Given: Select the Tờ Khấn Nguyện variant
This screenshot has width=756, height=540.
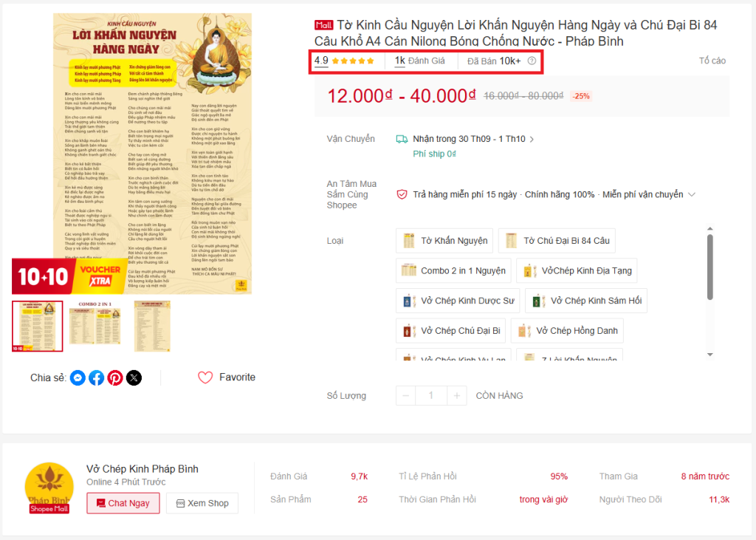Looking at the screenshot, I should click(x=444, y=241).
